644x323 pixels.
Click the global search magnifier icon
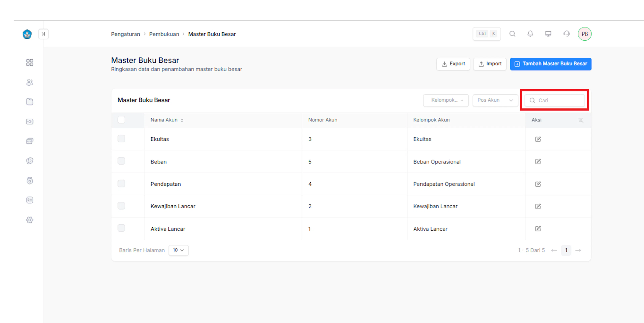[512, 34]
